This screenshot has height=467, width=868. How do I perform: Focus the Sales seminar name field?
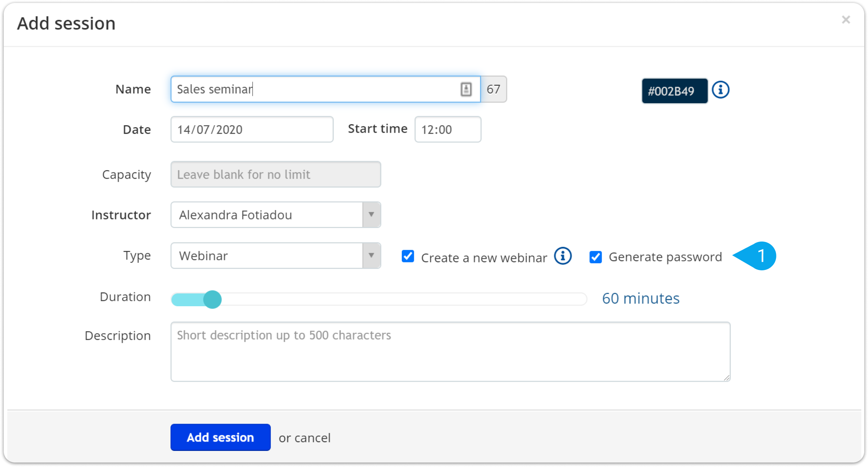[x=325, y=89]
